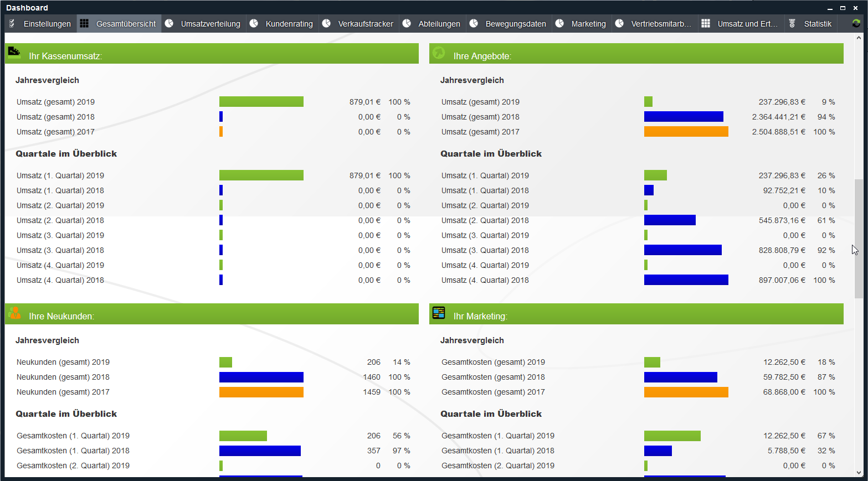Viewport: 868px width, 481px height.
Task: Click 'Umsatz (gesamt) 2017' under Ihre Angebote
Action: pyautogui.click(x=480, y=132)
